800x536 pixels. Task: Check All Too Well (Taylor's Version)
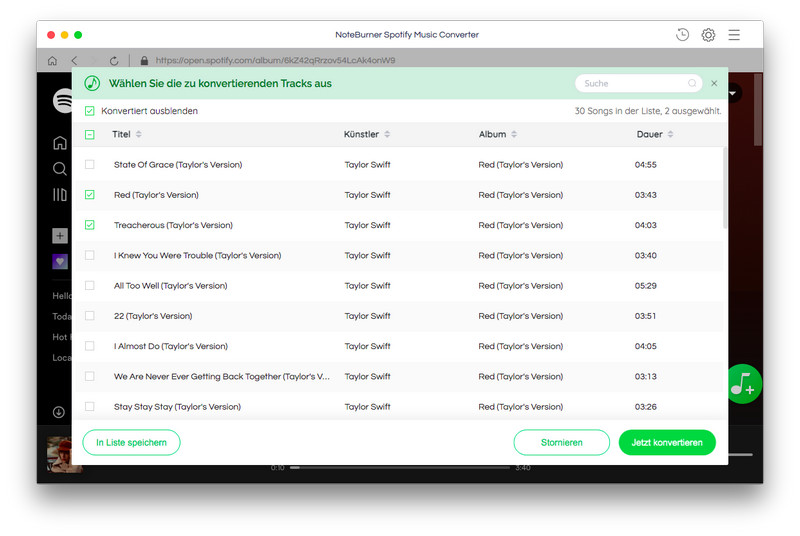pos(90,286)
